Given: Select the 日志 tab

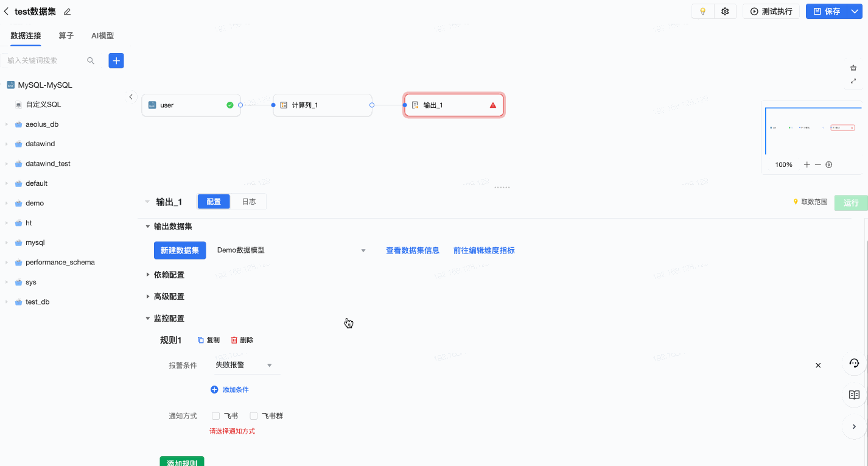Looking at the screenshot, I should tap(249, 202).
